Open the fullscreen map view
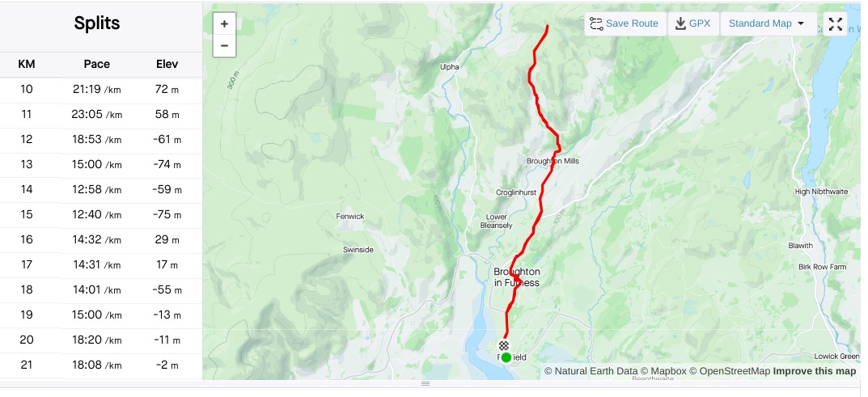The width and height of the screenshot is (868, 397). click(835, 23)
